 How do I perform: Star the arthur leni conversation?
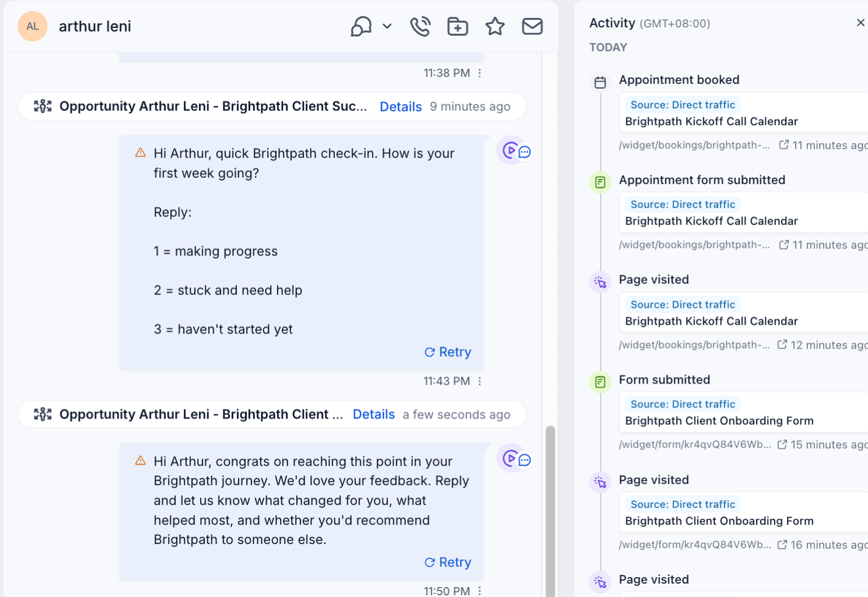(495, 26)
